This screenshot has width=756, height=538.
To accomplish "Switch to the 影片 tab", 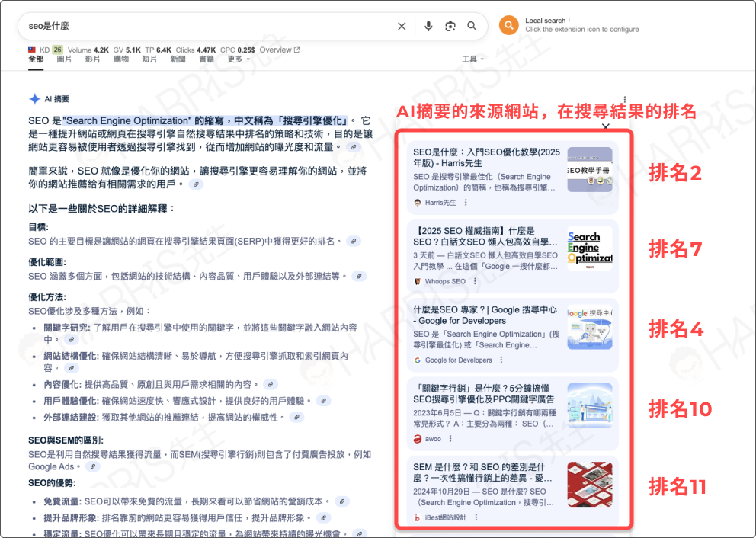I will (x=92, y=59).
